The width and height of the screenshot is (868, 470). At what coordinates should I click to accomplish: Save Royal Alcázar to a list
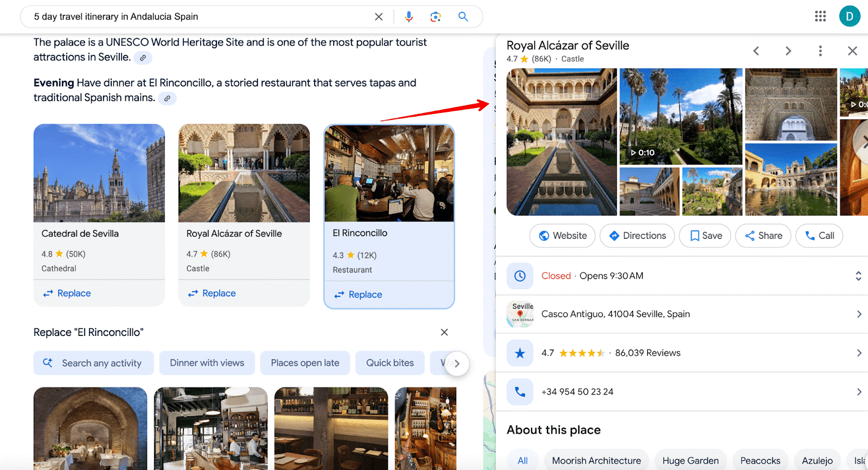tap(705, 236)
